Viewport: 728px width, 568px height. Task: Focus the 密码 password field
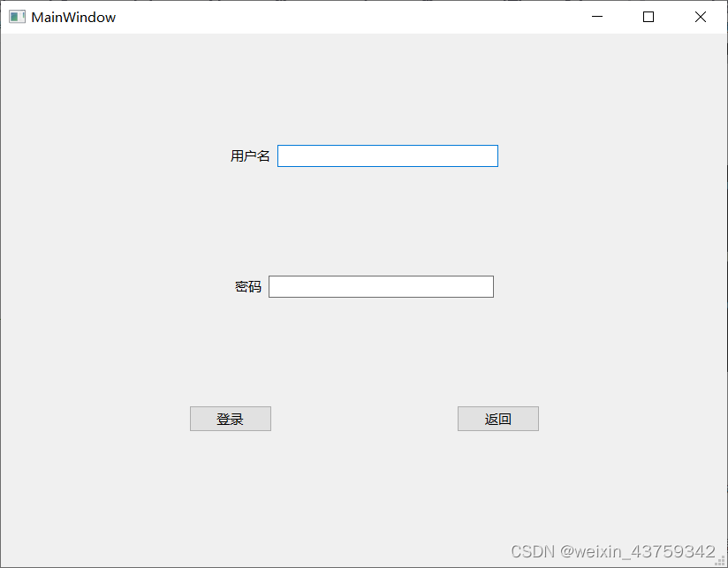[x=381, y=287]
